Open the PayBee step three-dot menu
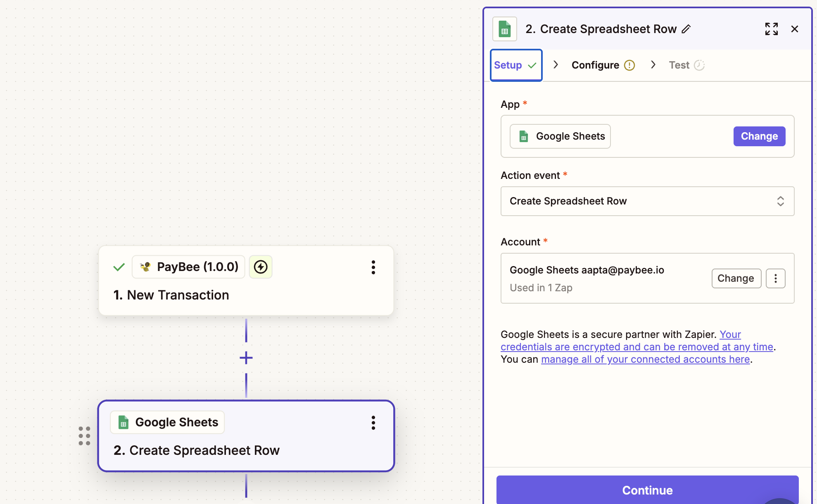This screenshot has width=817, height=504. [x=373, y=267]
